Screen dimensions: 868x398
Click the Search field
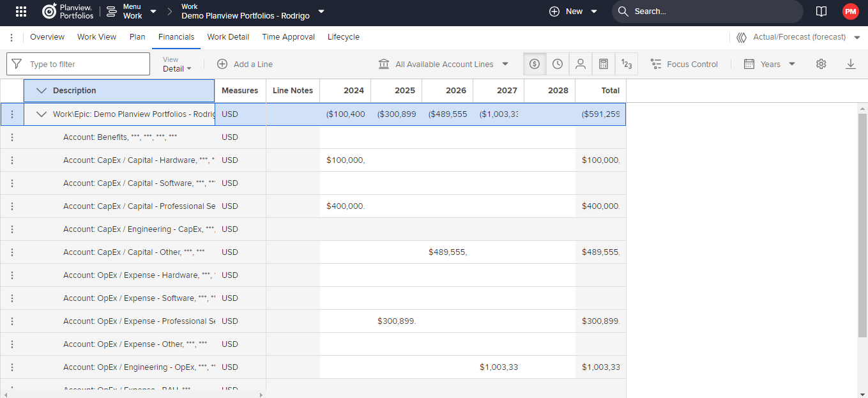(x=707, y=11)
